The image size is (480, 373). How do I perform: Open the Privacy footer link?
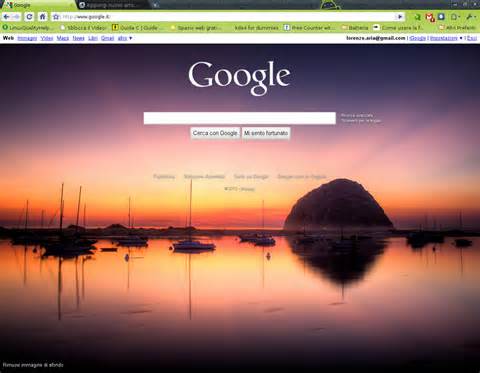pos(248,189)
